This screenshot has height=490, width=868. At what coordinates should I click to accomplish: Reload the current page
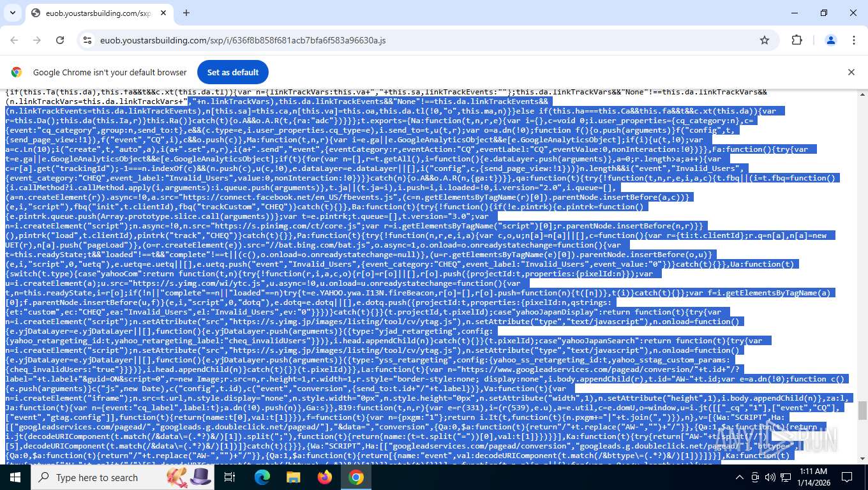coord(60,40)
